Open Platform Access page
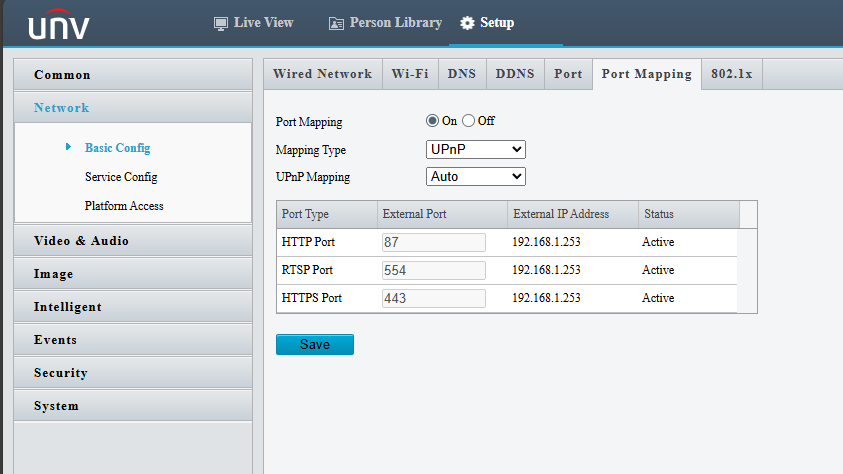The image size is (843, 474). pos(124,206)
